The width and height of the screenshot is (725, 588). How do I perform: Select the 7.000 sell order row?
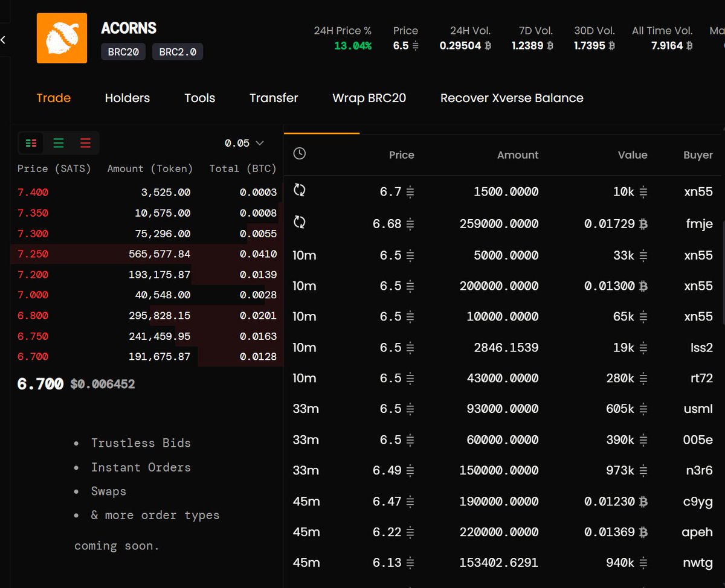[x=147, y=295]
